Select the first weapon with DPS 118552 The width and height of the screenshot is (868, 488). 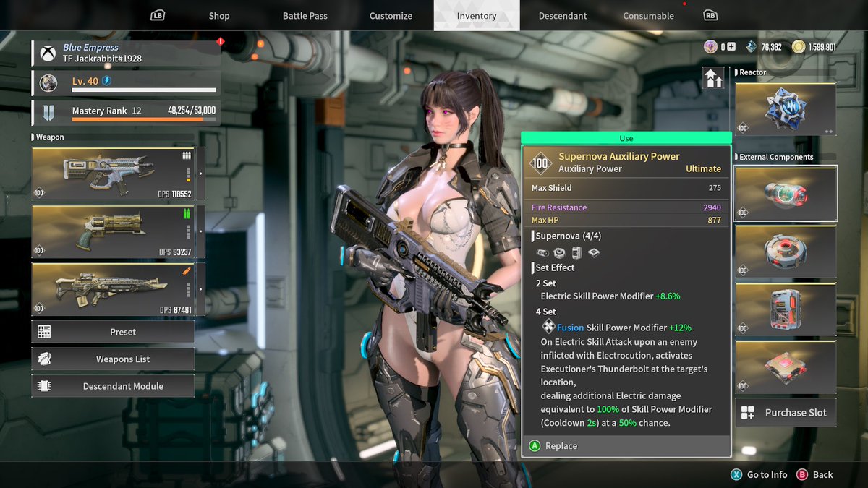tap(114, 174)
